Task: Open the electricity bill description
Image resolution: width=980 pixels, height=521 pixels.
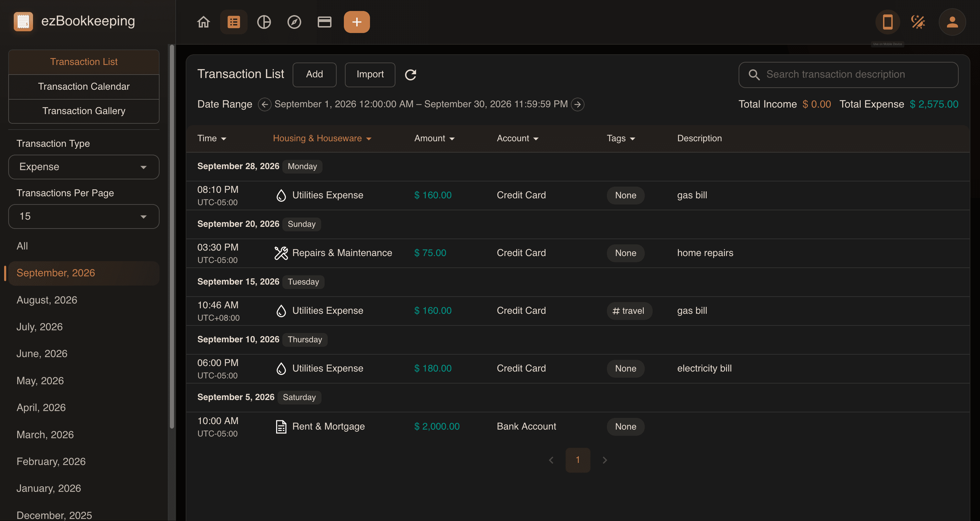Action: click(x=704, y=368)
